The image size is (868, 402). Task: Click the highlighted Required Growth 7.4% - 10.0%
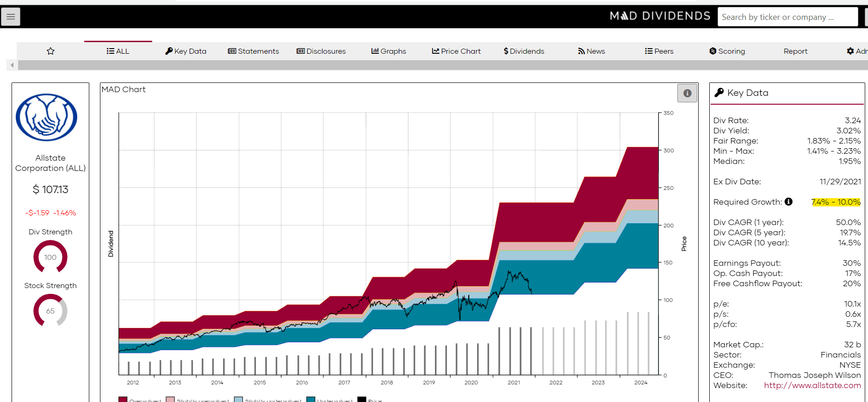coord(836,202)
